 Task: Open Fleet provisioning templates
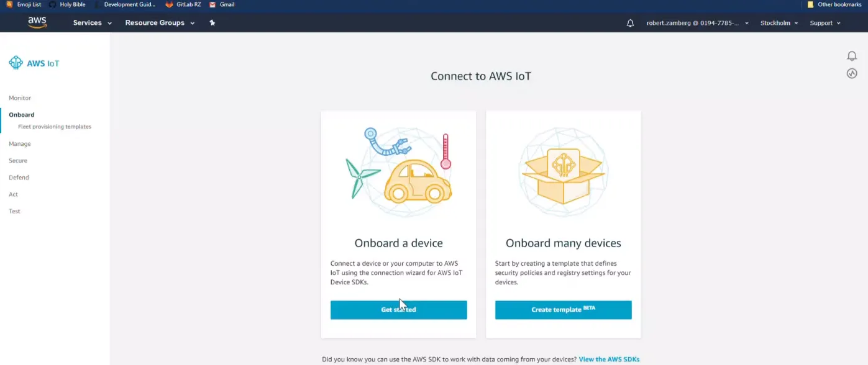pyautogui.click(x=55, y=127)
